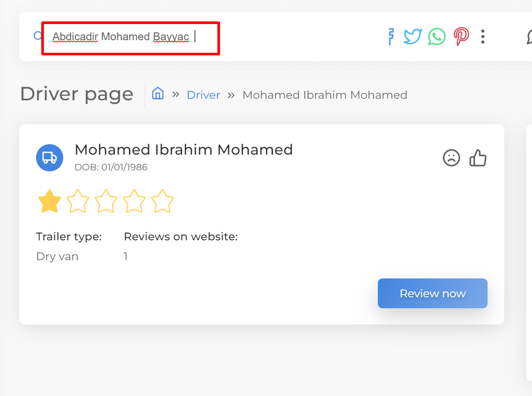Open the chat bubble icon at right edge
The image size is (532, 396).
coord(528,37)
